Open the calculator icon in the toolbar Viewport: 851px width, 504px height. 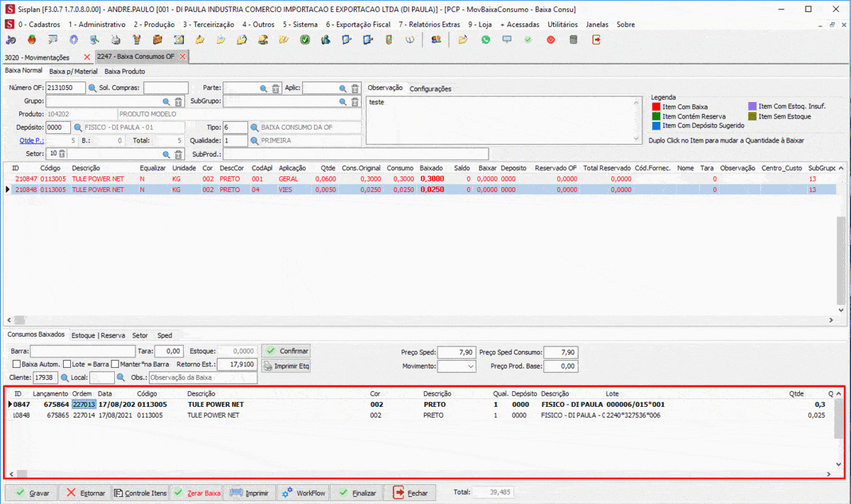tap(574, 40)
